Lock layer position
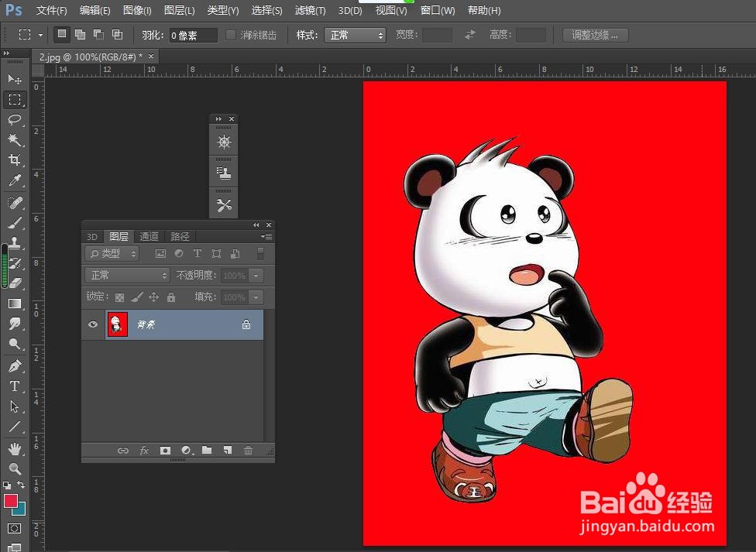The width and height of the screenshot is (756, 552). [x=154, y=297]
